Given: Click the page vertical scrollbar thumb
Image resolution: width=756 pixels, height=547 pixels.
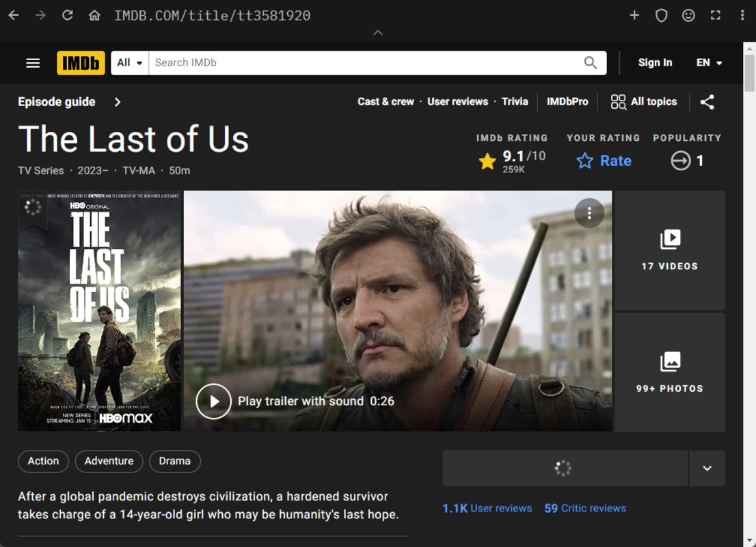Looking at the screenshot, I should tap(749, 72).
